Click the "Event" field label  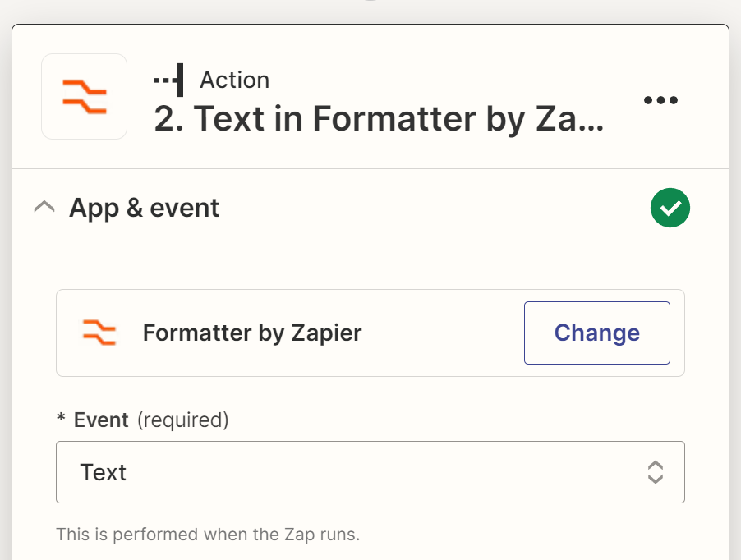(x=101, y=420)
